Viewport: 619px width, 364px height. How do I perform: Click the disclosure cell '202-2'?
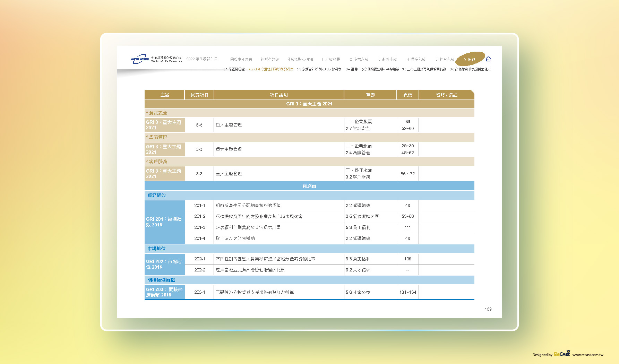click(x=200, y=270)
